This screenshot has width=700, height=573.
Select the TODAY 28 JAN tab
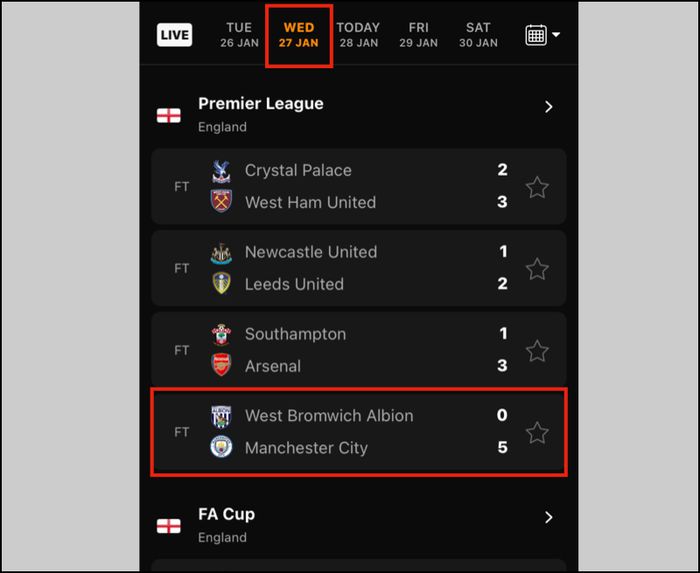[x=358, y=35]
